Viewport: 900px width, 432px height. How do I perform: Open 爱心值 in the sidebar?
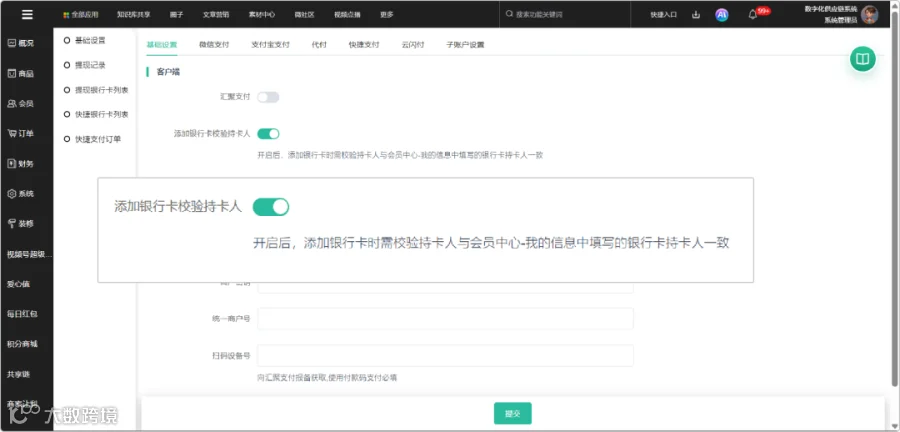point(18,284)
